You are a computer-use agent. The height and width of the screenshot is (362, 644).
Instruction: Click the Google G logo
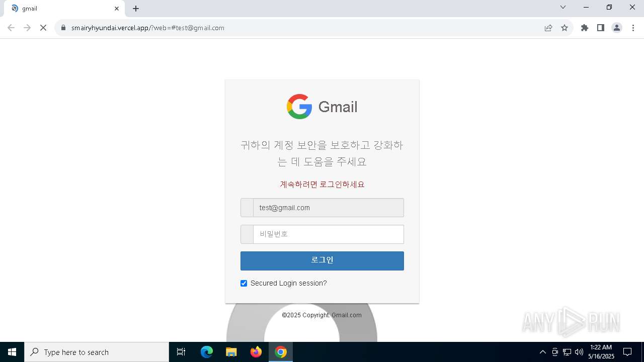tap(299, 107)
